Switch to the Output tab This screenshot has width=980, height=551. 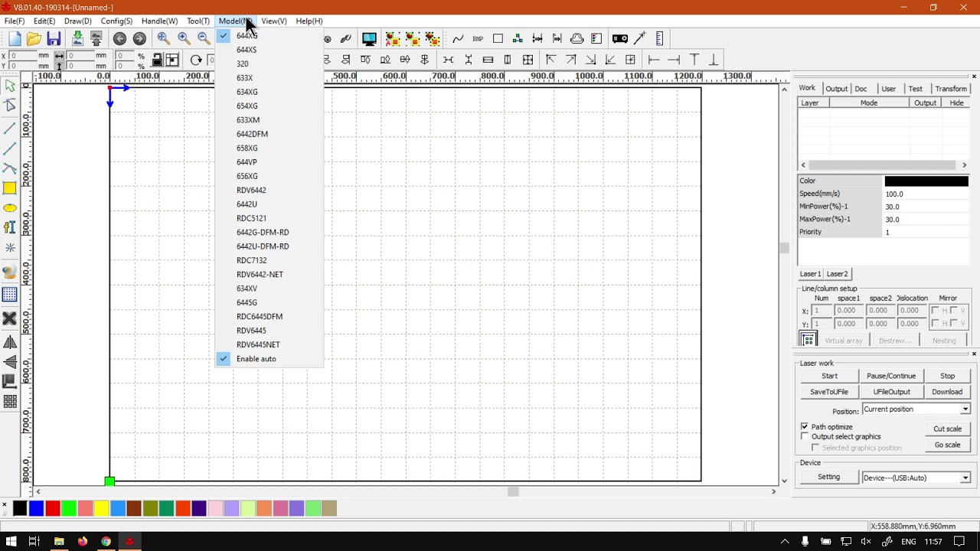coord(836,89)
